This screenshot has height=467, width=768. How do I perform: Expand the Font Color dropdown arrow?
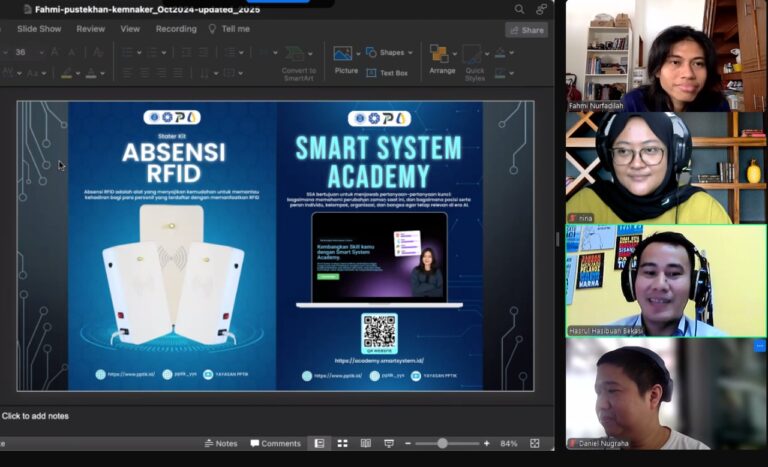coord(102,74)
